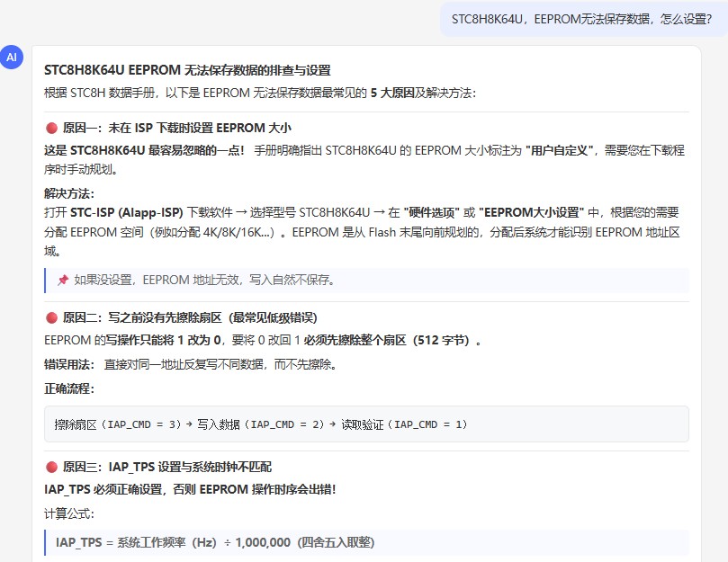
Task: Click heading 写之前没有先擦除扇区
Action: click(x=165, y=317)
